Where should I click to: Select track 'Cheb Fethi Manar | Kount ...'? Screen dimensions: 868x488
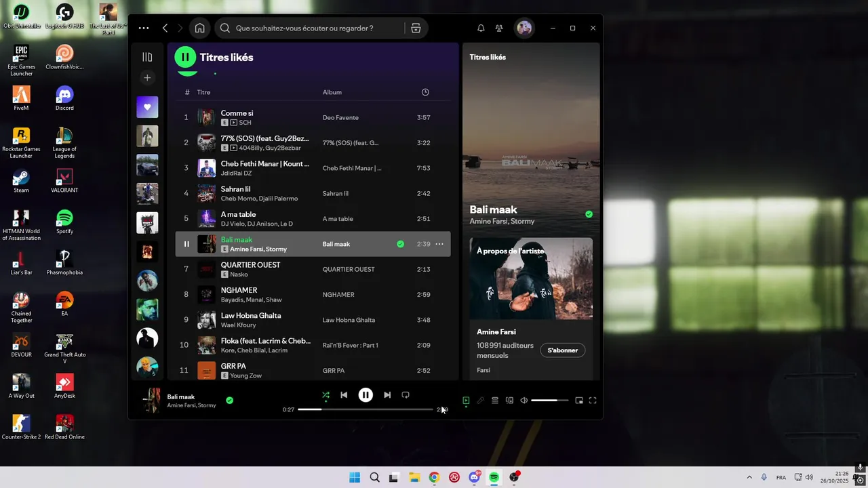pos(265,163)
